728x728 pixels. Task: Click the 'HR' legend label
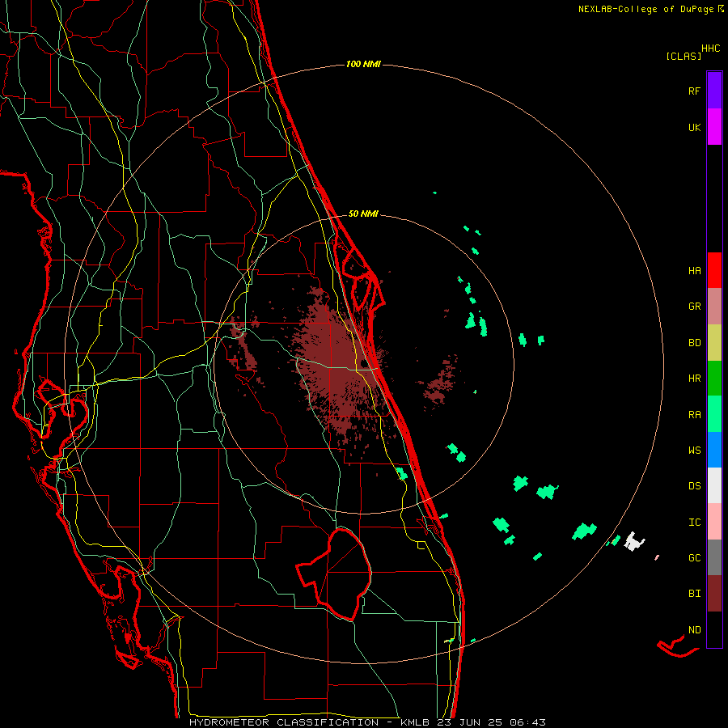point(695,379)
